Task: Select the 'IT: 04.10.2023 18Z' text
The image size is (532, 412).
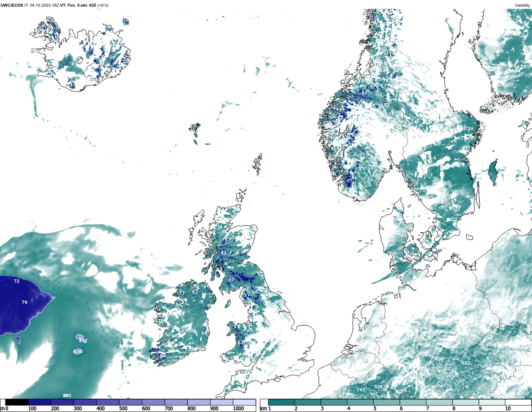Action: [x=41, y=5]
